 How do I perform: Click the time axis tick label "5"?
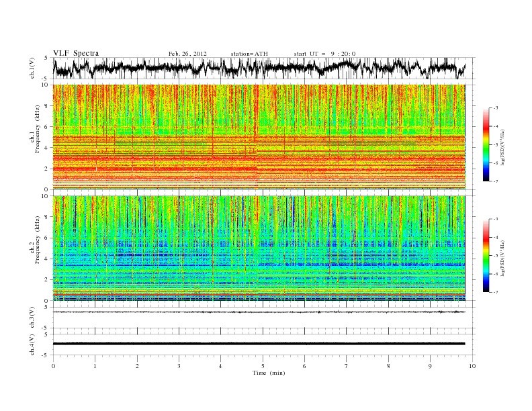(263, 366)
